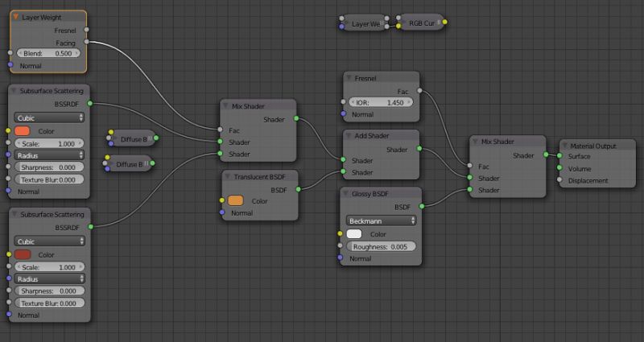Screen dimensions: 644x342
Task: Click the Blend 0.500 field in Layer Weight
Action: click(48, 53)
